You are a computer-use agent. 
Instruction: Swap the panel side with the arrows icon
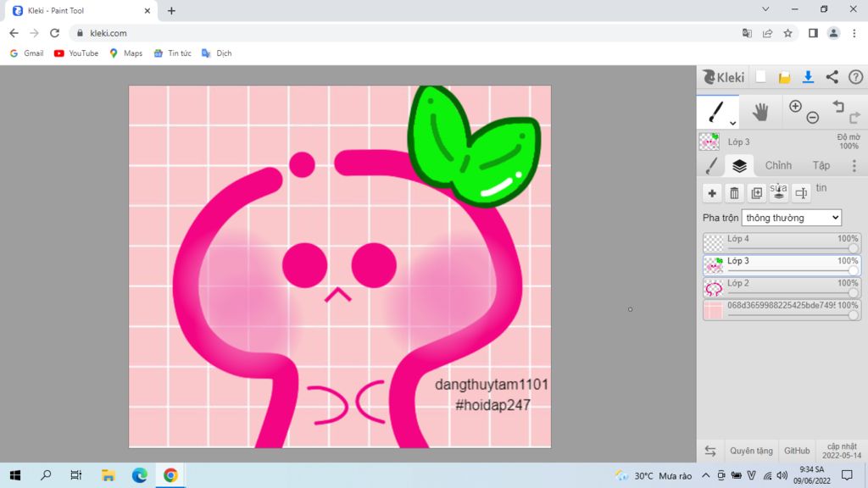point(710,451)
